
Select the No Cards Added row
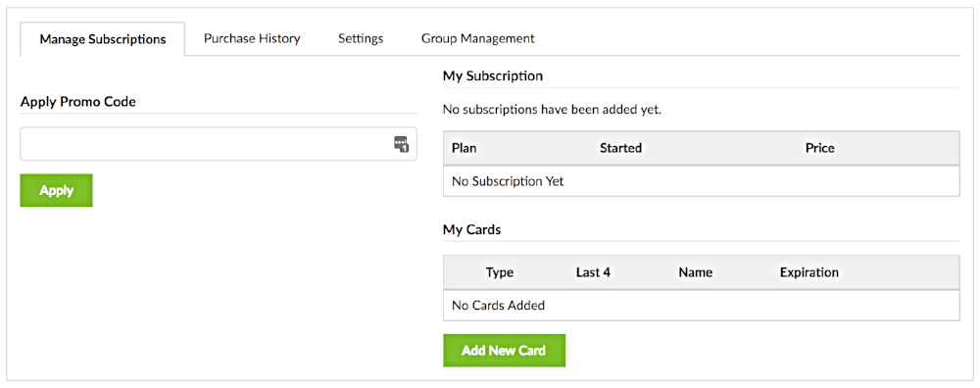tap(702, 306)
